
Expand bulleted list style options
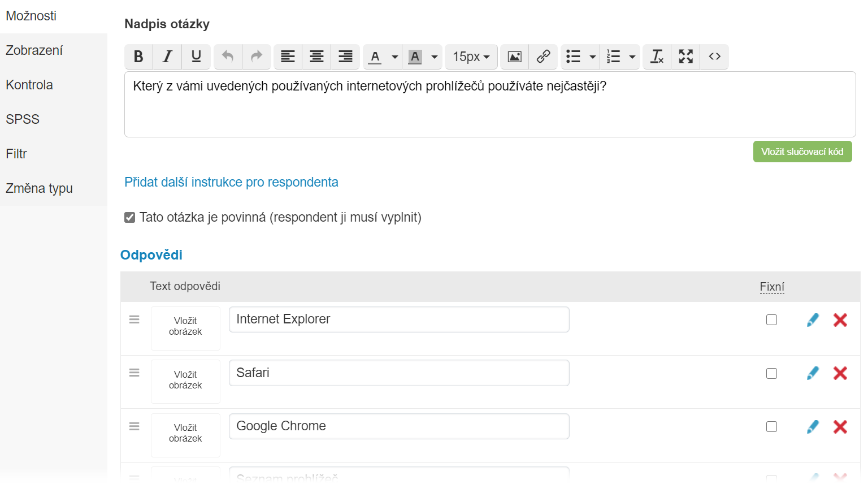pos(593,57)
